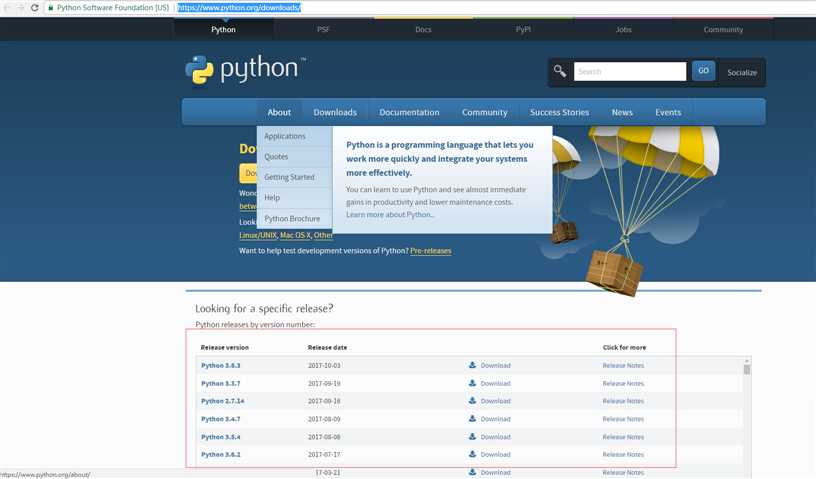This screenshot has height=479, width=816.
Task: Go to the Jobs top tab
Action: [623, 30]
